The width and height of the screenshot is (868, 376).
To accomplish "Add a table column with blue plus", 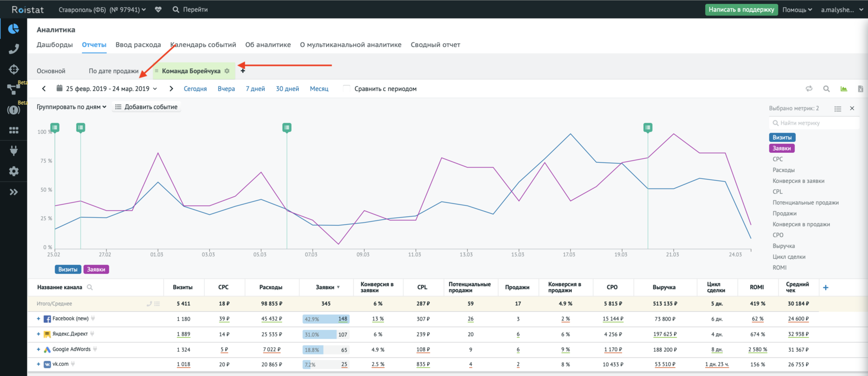I will click(x=826, y=288).
